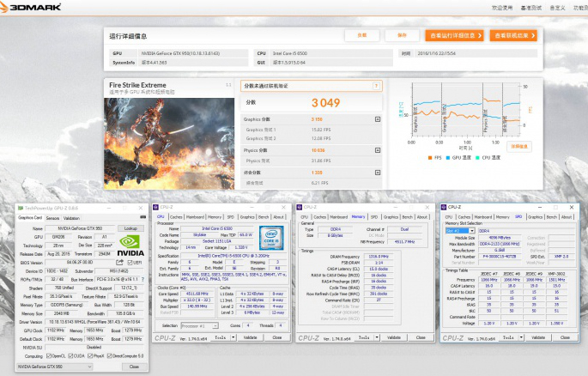Open the Graphics tab in the CPU-Z SPD window
Screen dimensions: 588x376
point(535,216)
